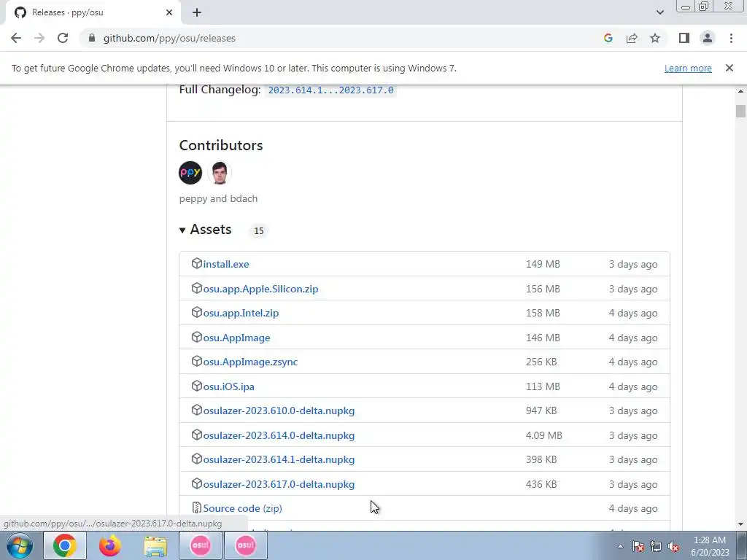Download the osu.AppImage file

click(236, 338)
